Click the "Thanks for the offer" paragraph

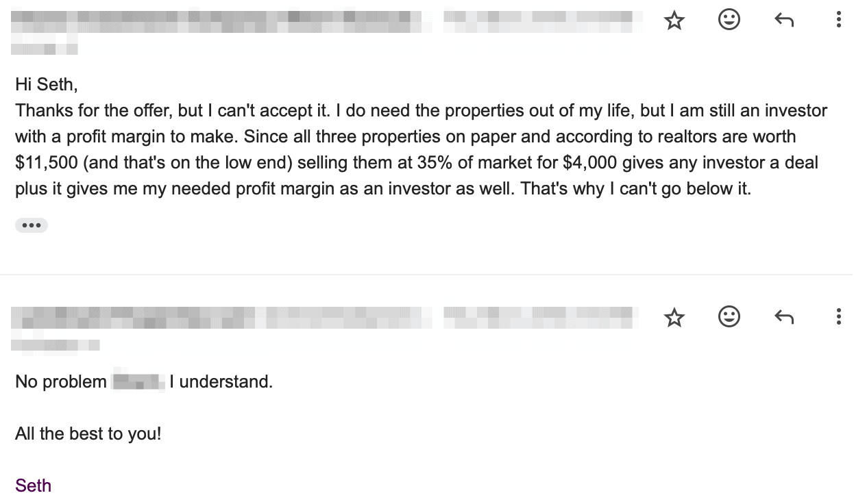tap(411, 149)
